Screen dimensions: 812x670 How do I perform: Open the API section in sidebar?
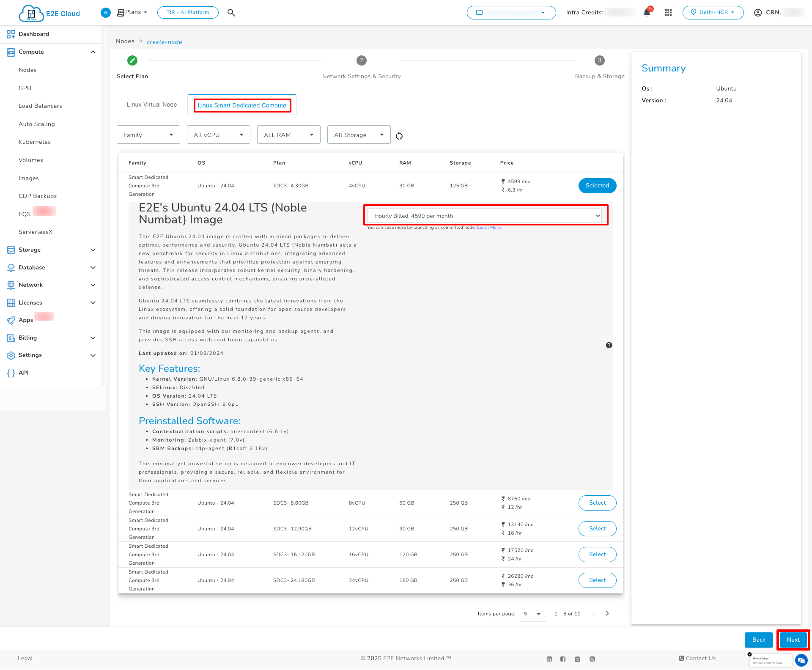coord(24,373)
